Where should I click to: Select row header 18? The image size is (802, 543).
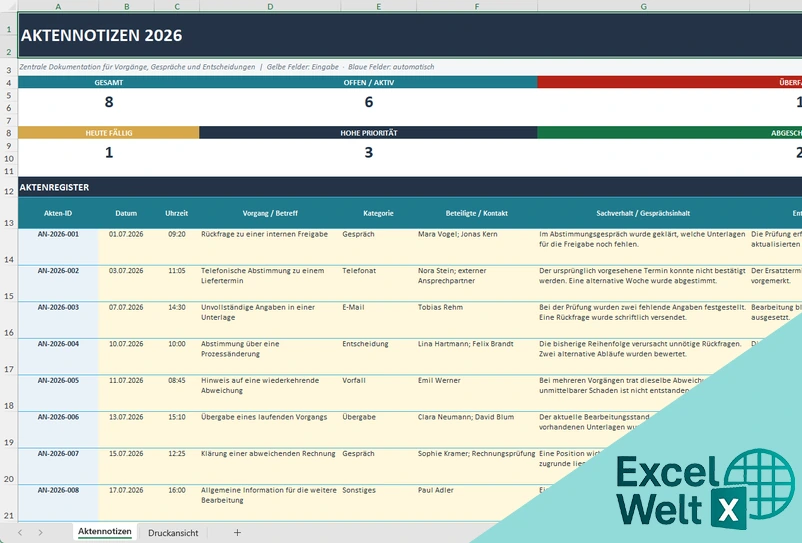click(9, 393)
